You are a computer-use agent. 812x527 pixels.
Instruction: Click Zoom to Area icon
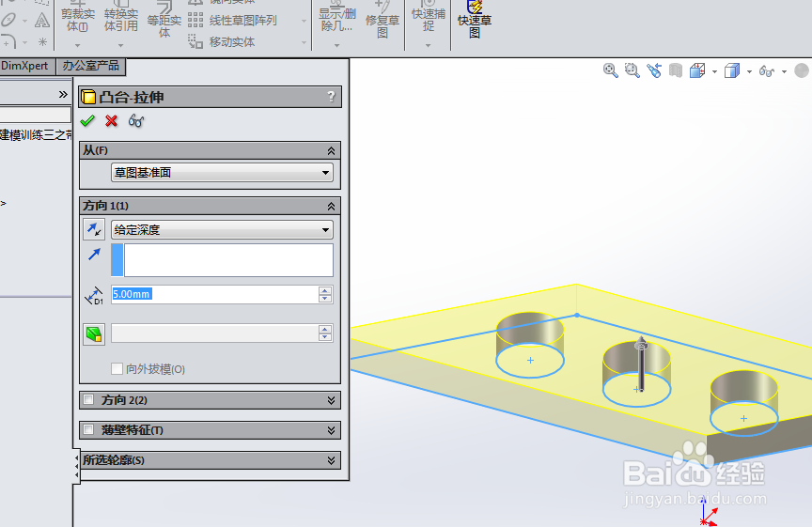632,70
